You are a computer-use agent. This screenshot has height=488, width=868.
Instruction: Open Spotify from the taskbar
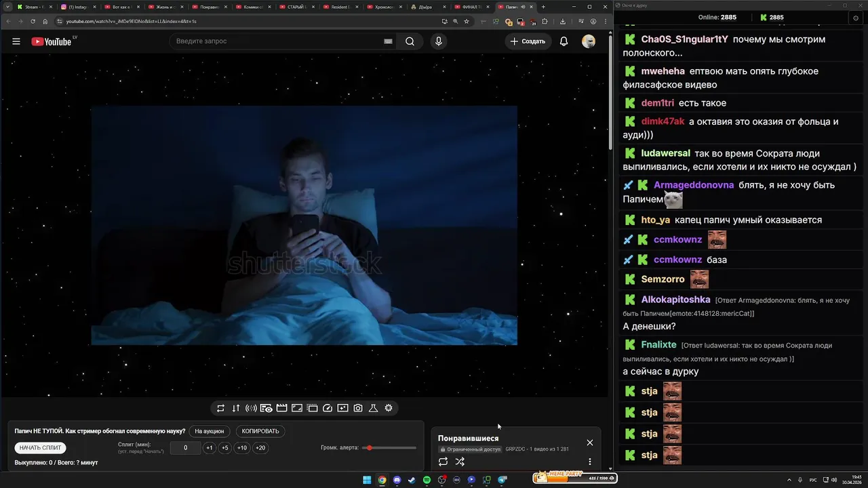pos(427,480)
